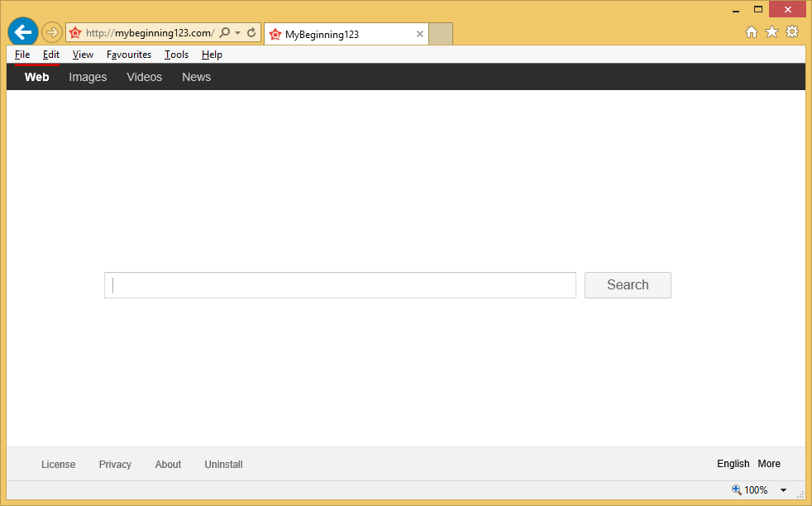The width and height of the screenshot is (812, 506).
Task: Open the Home page icon
Action: click(752, 32)
